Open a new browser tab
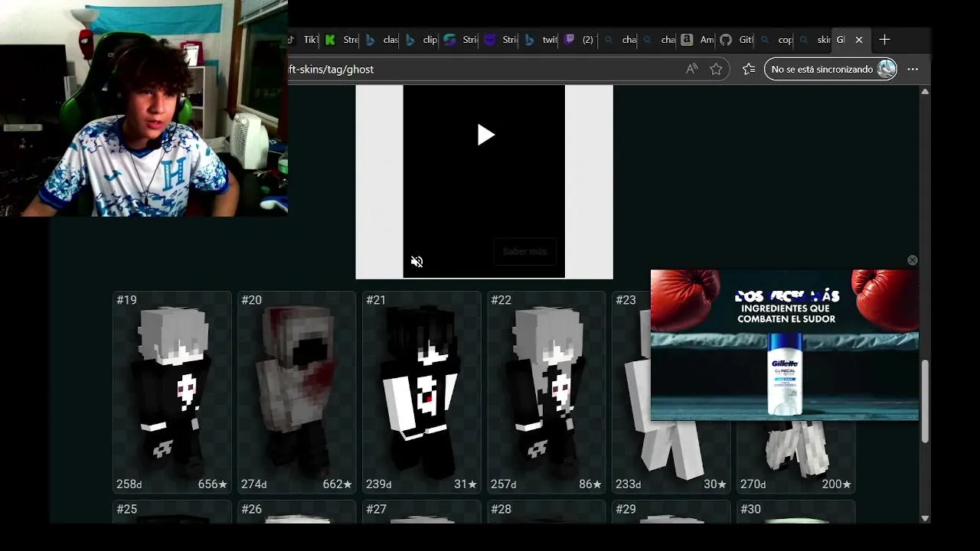The image size is (980, 551). (x=884, y=40)
